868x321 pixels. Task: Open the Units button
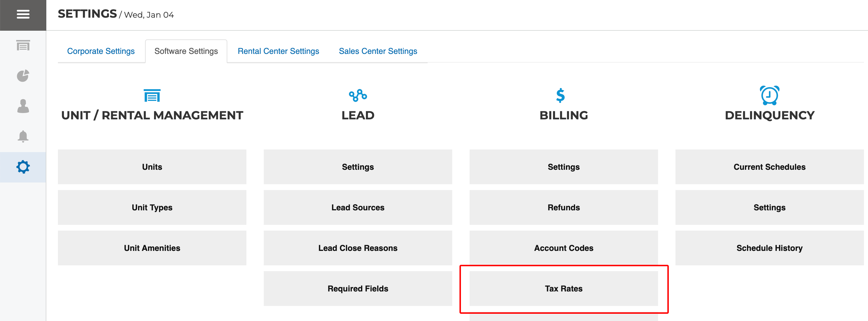[152, 167]
